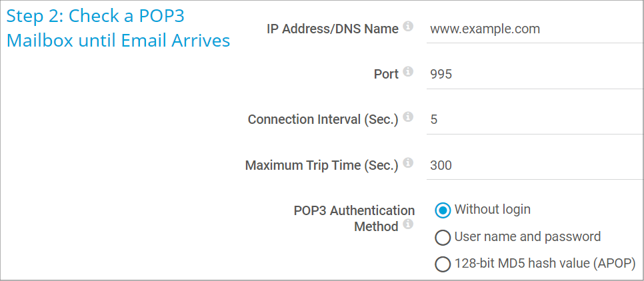Choose the User name and password radio circle
Viewport: 644px width, 281px height.
pyautogui.click(x=443, y=238)
